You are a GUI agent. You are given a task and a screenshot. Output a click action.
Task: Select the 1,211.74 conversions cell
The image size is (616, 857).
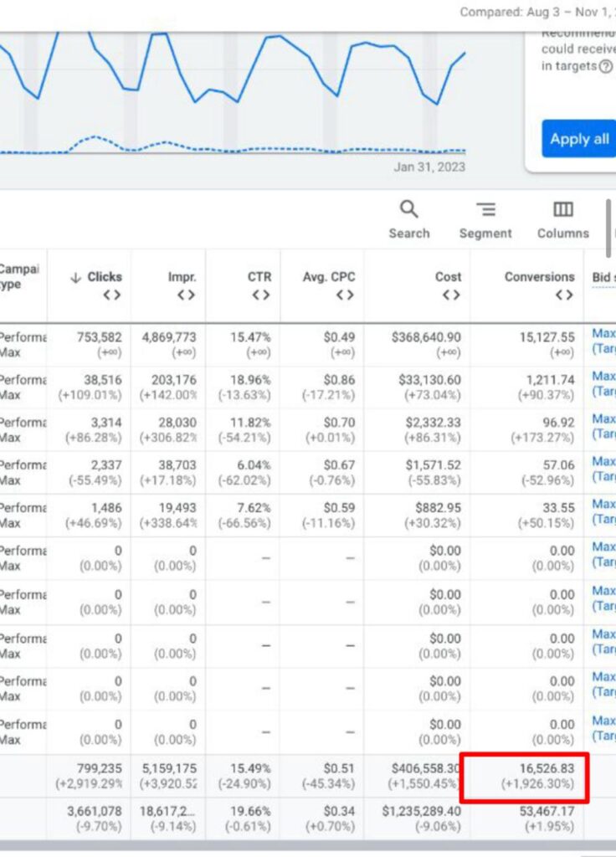coord(527,387)
